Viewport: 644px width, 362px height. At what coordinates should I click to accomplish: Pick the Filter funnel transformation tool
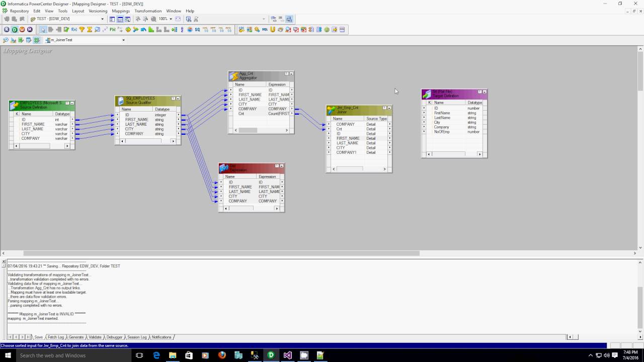click(x=82, y=30)
